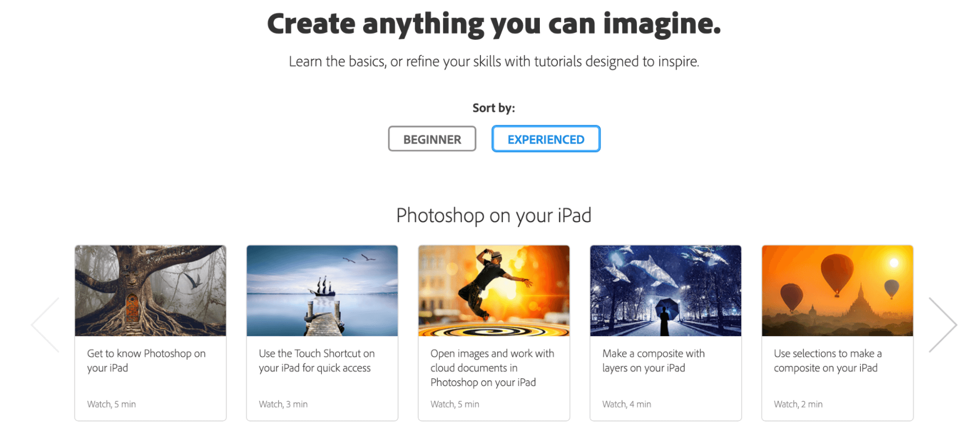The height and width of the screenshot is (447, 980).
Task: Click 'Watch, 4 min' label
Action: coord(627,404)
